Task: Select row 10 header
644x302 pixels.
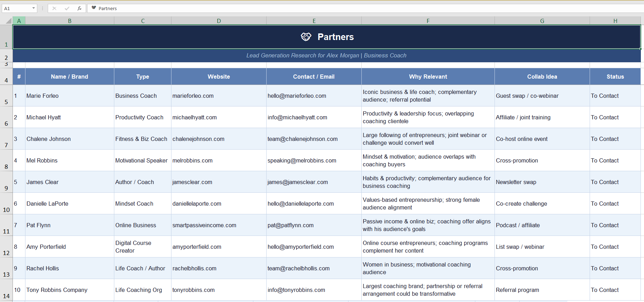Action: (x=6, y=204)
